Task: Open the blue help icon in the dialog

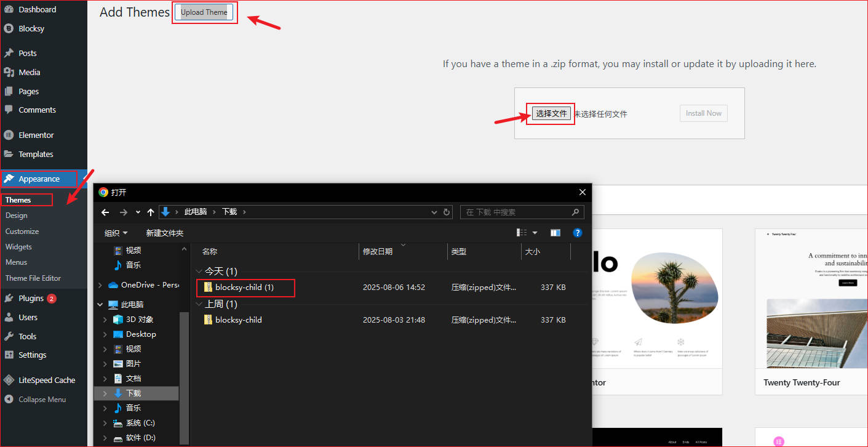Action: point(578,233)
